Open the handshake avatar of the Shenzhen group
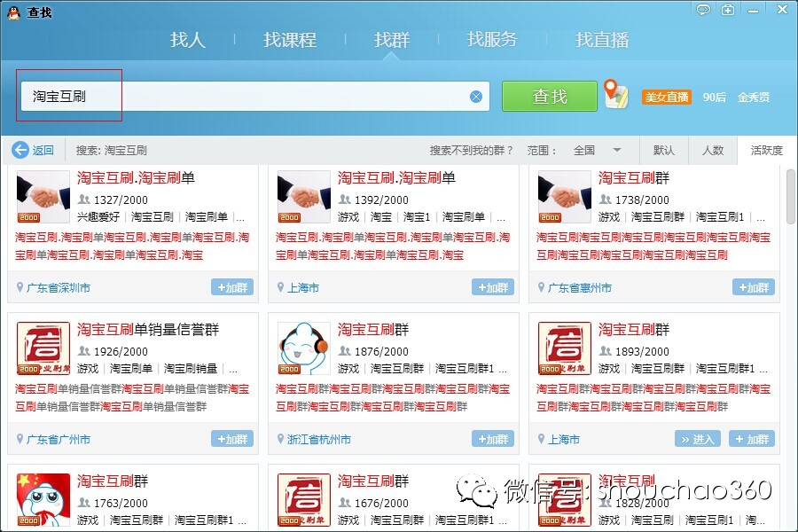Screen dimensions: 798x532 pos(43,197)
